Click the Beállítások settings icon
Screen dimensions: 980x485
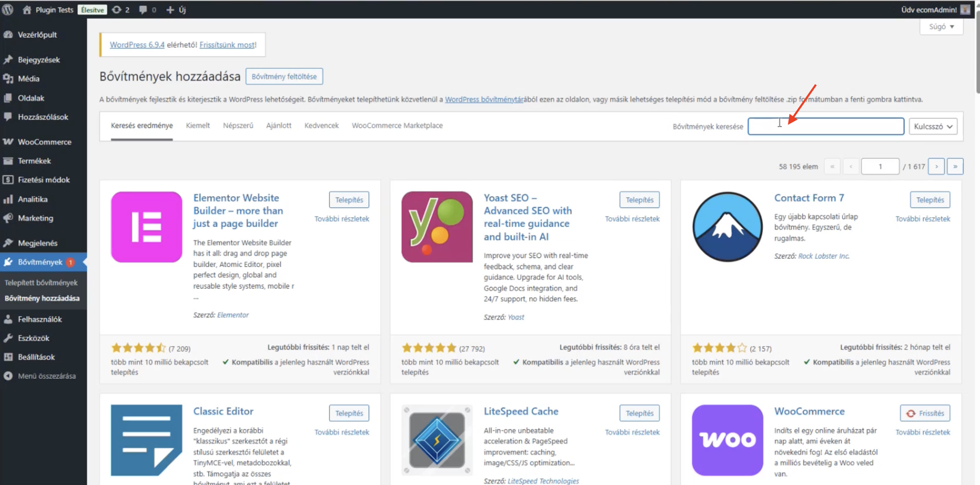pos(8,357)
